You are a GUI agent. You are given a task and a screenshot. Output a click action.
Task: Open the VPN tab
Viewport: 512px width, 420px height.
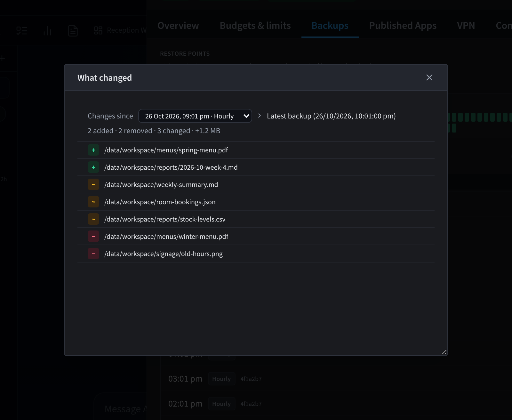(x=466, y=26)
